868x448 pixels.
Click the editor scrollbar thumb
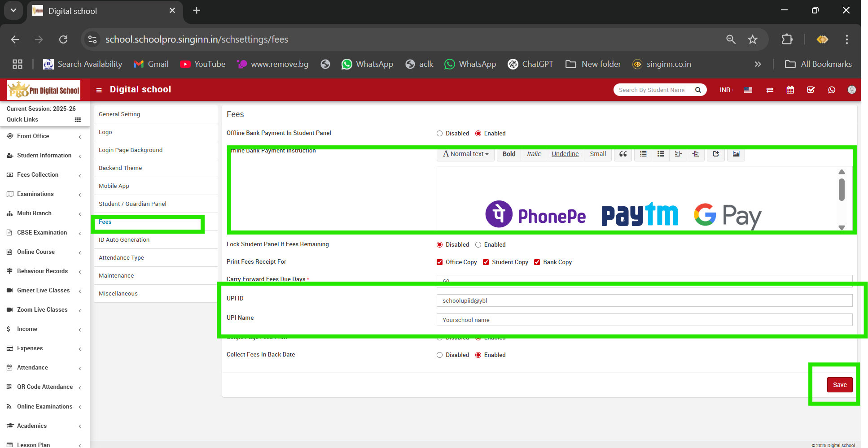pyautogui.click(x=842, y=190)
